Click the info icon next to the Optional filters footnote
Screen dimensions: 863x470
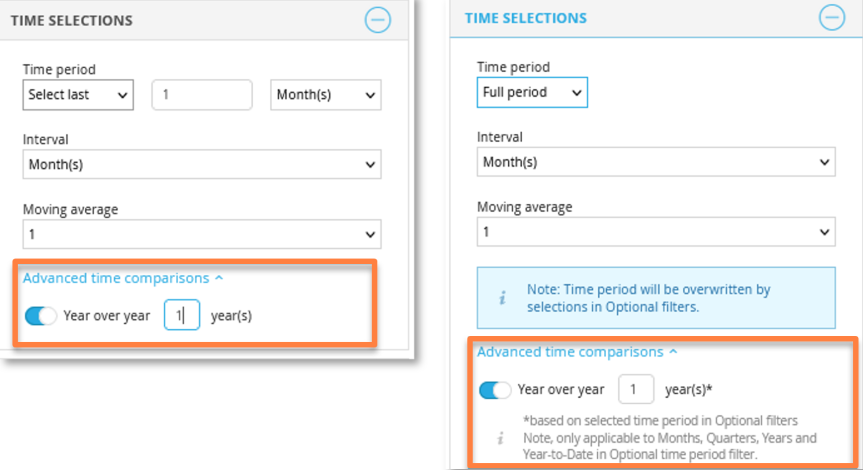500,438
